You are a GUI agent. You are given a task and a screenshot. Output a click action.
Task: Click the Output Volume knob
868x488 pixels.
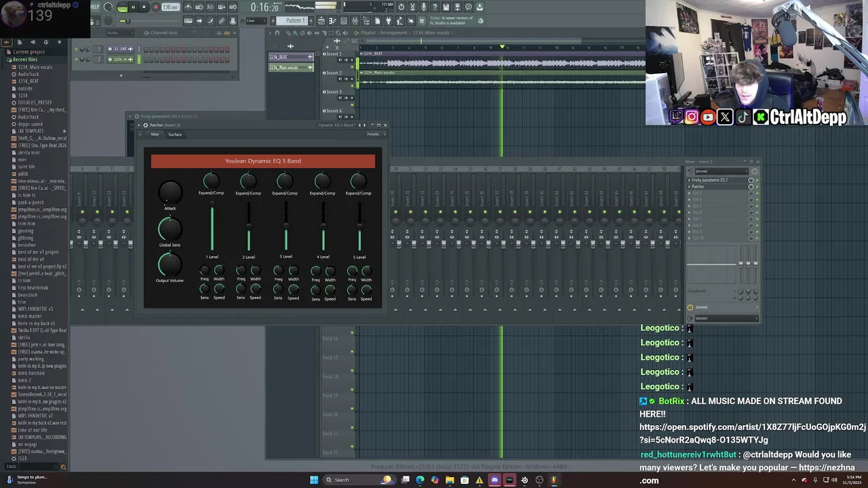[x=170, y=264]
